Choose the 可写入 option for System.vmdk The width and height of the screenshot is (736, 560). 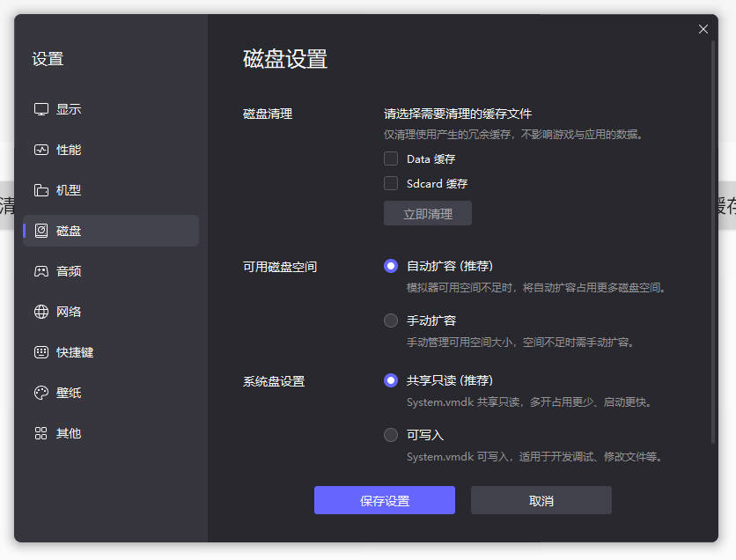pyautogui.click(x=390, y=434)
